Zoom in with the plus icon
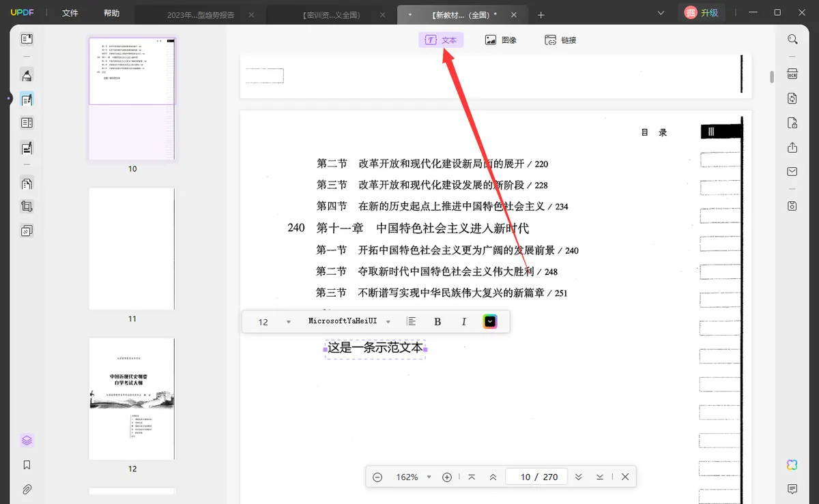Image resolution: width=819 pixels, height=504 pixels. 447,477
